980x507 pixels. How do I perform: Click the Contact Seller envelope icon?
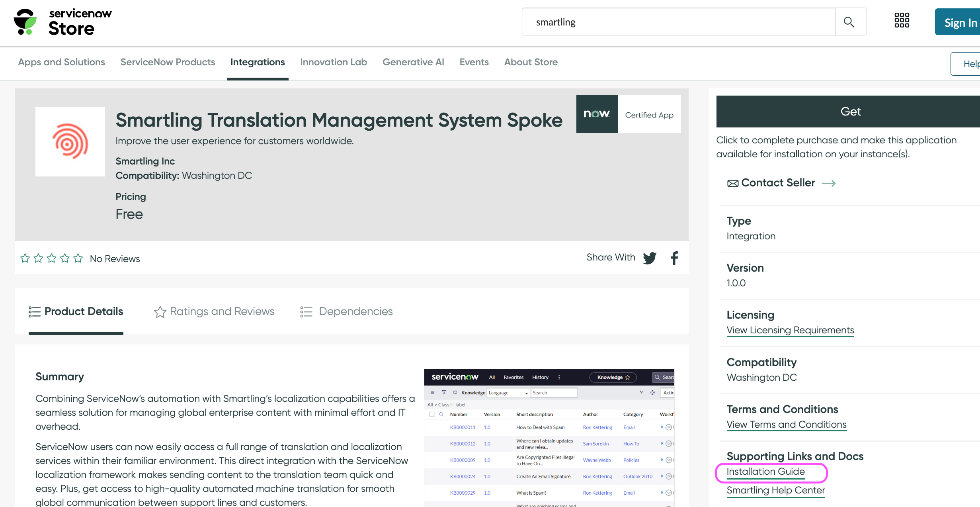pos(733,183)
